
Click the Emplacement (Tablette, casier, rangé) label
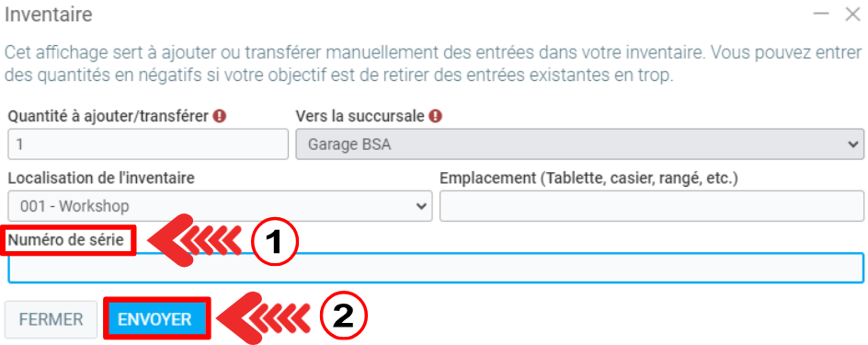pyautogui.click(x=589, y=178)
